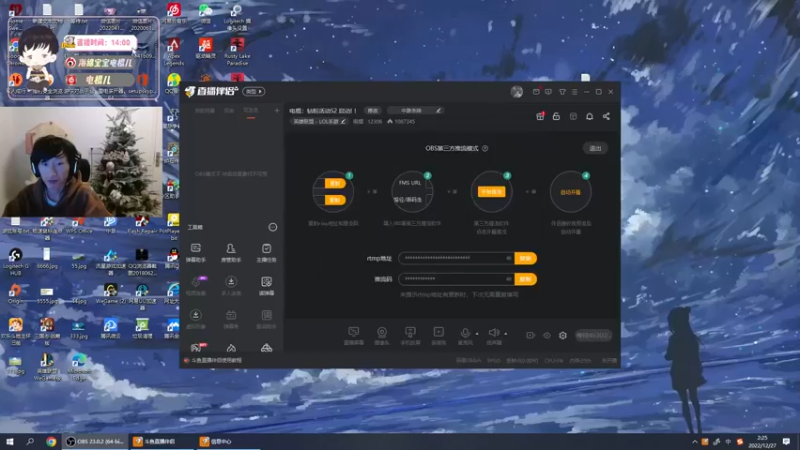This screenshot has width=800, height=450.
Task: Open Windows notification center
Action: (x=786, y=442)
